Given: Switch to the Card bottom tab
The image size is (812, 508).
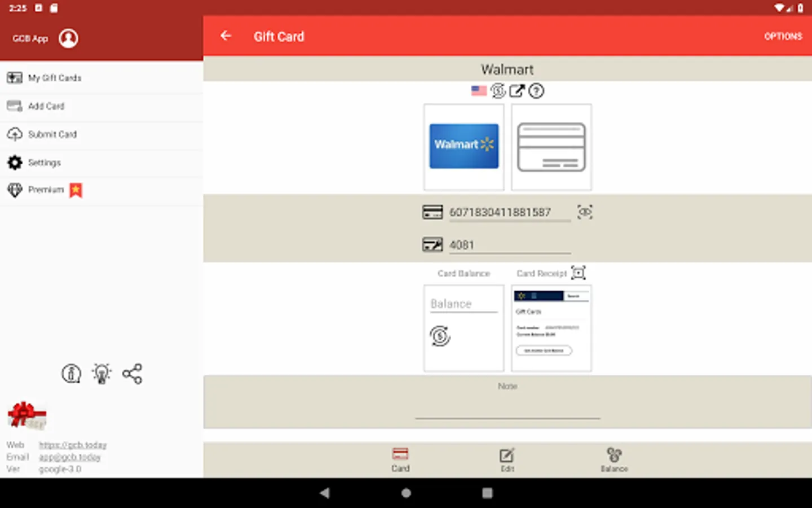Looking at the screenshot, I should tap(400, 459).
